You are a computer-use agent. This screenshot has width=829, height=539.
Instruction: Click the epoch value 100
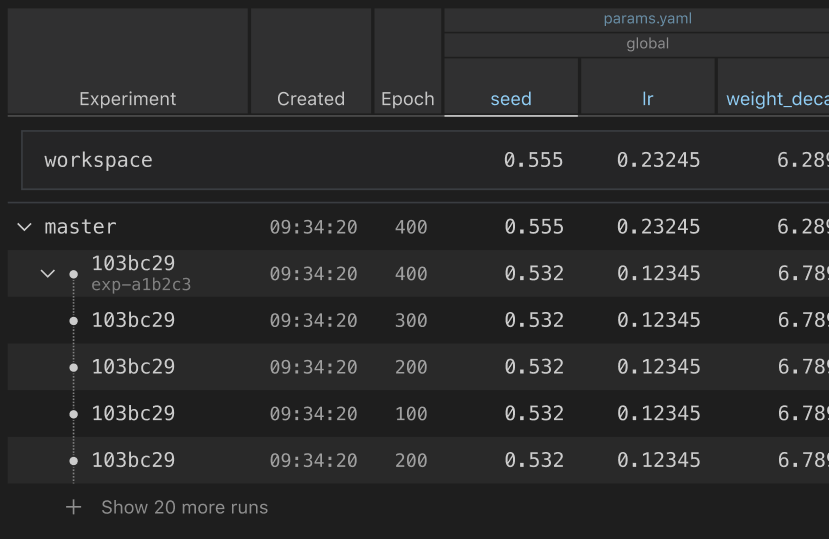411,414
